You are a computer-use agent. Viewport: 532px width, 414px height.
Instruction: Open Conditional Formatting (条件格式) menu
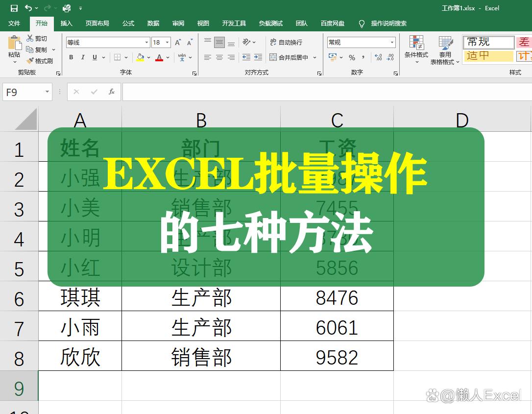[416, 49]
